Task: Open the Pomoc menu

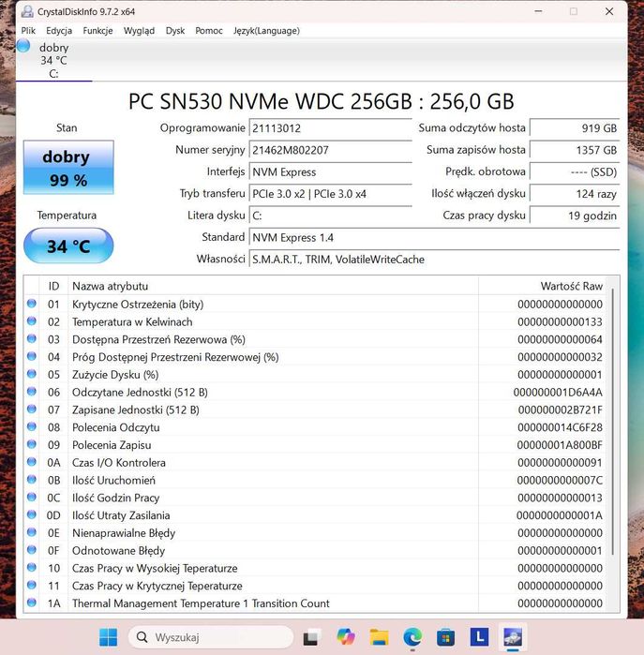Action: coord(209,31)
